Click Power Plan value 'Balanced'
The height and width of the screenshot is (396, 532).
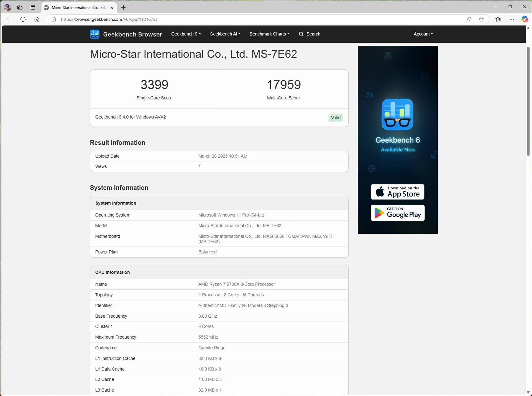[207, 252]
